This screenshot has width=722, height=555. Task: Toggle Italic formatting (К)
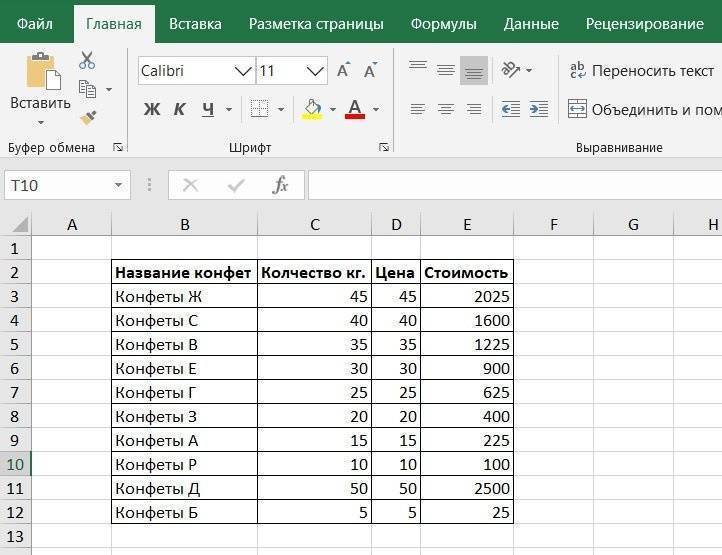coord(180,109)
